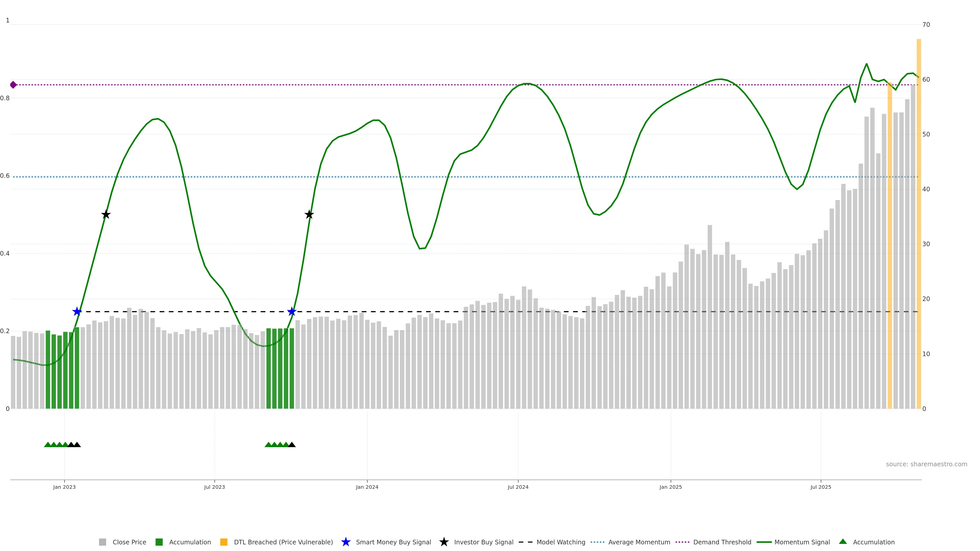The height and width of the screenshot is (551, 980).
Task: Click the gray Close Price legend swatch
Action: pyautogui.click(x=102, y=542)
